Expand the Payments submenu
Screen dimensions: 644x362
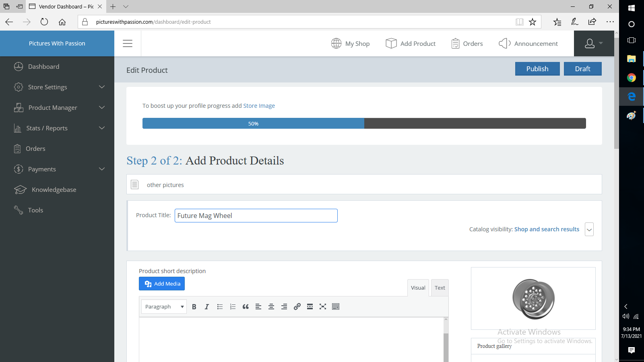pyautogui.click(x=102, y=169)
